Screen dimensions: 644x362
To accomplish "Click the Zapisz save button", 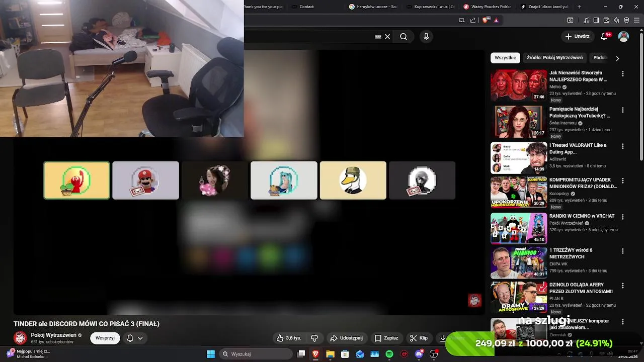I will tap(386, 338).
